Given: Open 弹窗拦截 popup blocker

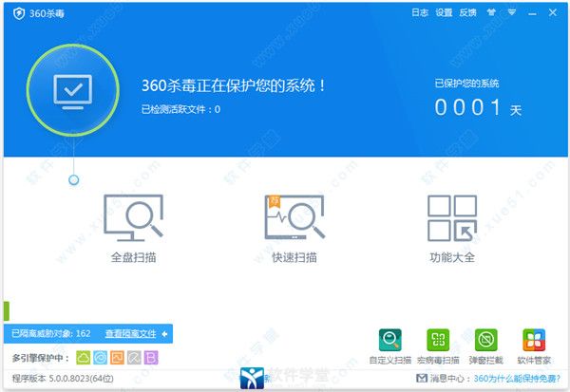Looking at the screenshot, I should (x=486, y=346).
